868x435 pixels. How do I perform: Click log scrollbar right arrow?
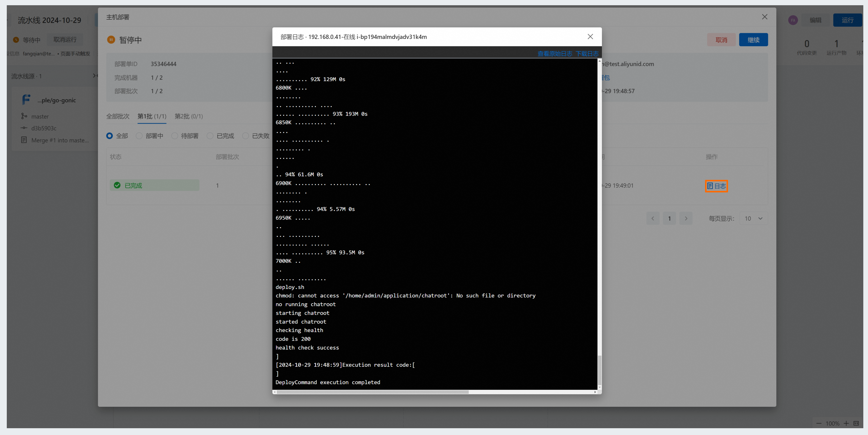click(595, 392)
